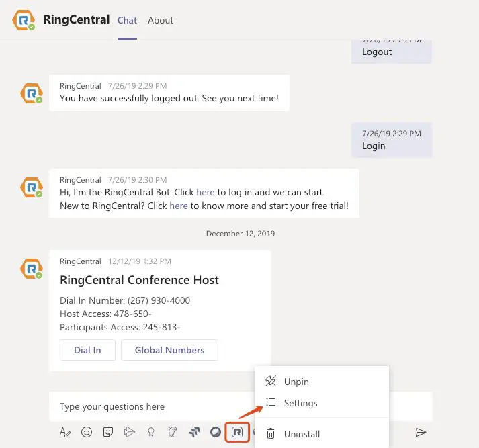Click 'Dial In Number: (267) 930-4000' line

[125, 300]
